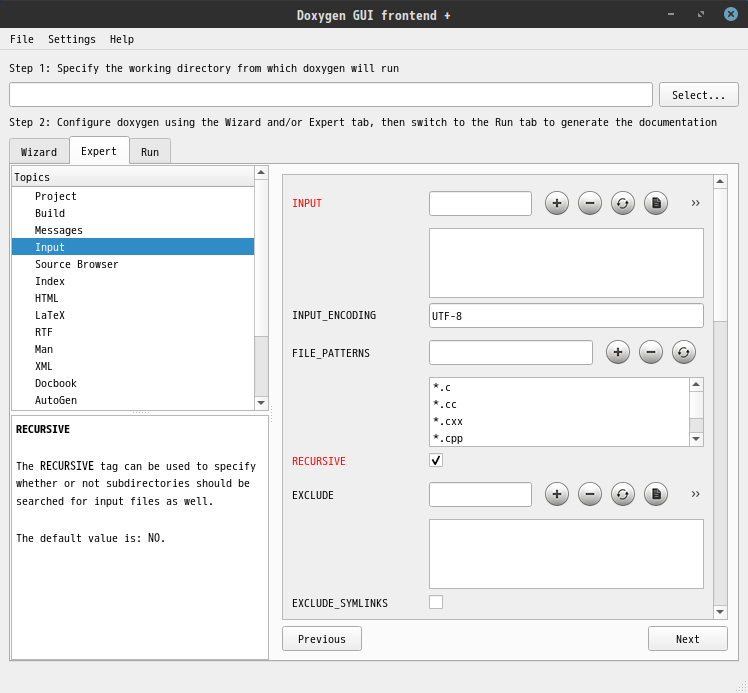
Task: Click the settings panel scroll-down arrow
Action: pyautogui.click(x=720, y=612)
